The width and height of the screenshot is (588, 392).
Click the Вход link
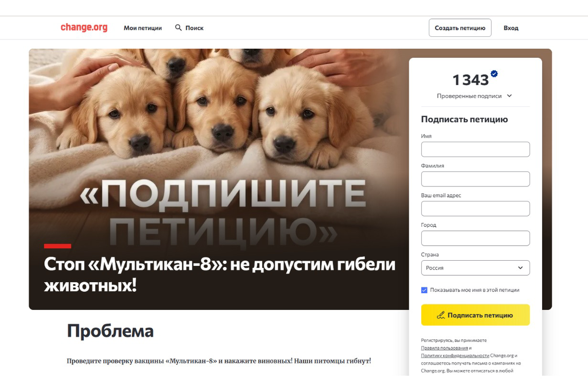(511, 28)
